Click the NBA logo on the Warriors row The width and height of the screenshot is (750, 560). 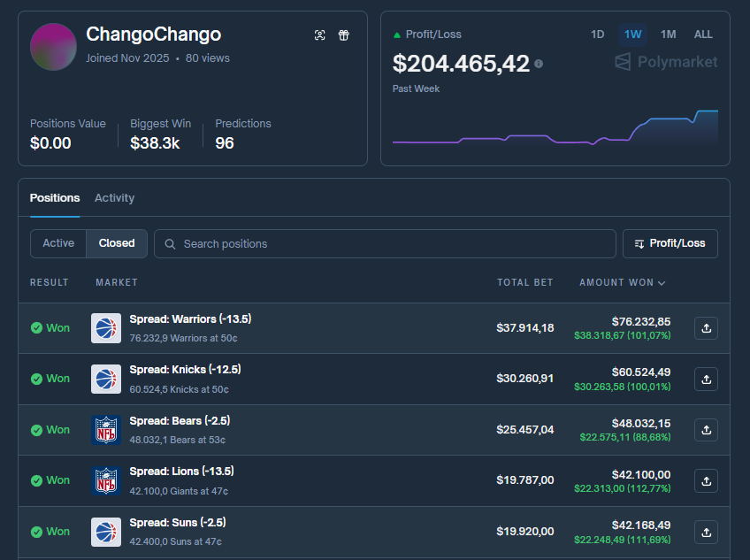pyautogui.click(x=105, y=327)
